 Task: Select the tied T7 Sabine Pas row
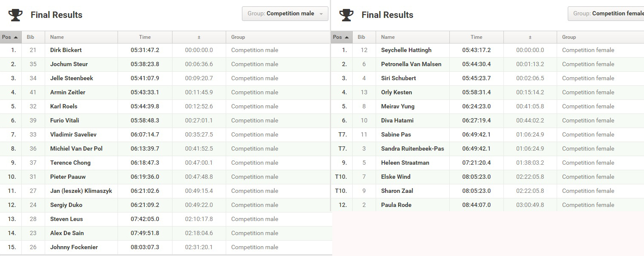tap(487, 134)
